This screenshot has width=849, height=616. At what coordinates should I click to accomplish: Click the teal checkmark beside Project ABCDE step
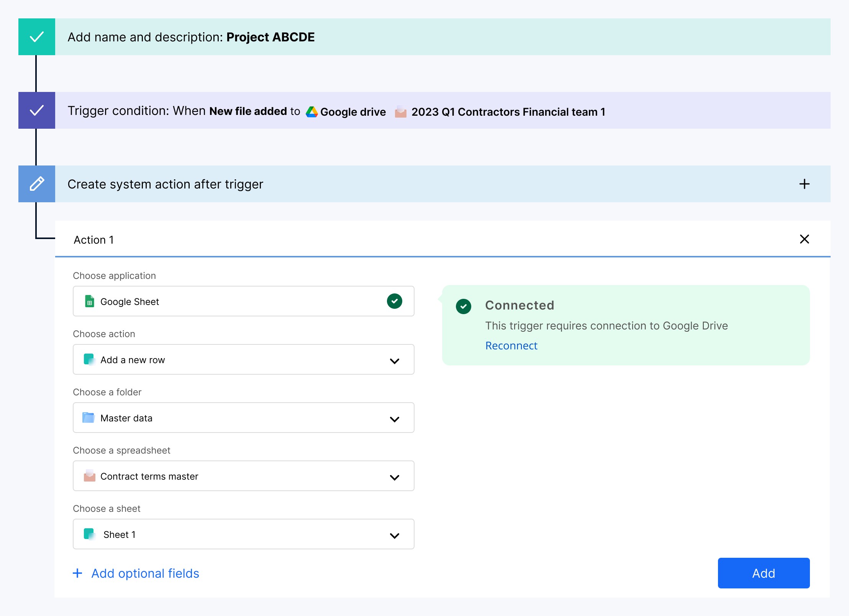pos(37,37)
